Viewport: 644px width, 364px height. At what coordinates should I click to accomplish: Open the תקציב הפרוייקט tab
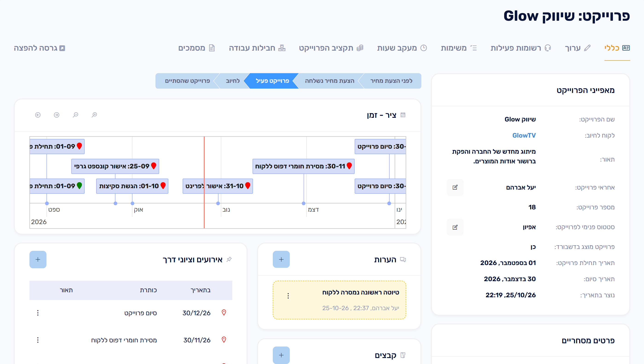pyautogui.click(x=331, y=48)
